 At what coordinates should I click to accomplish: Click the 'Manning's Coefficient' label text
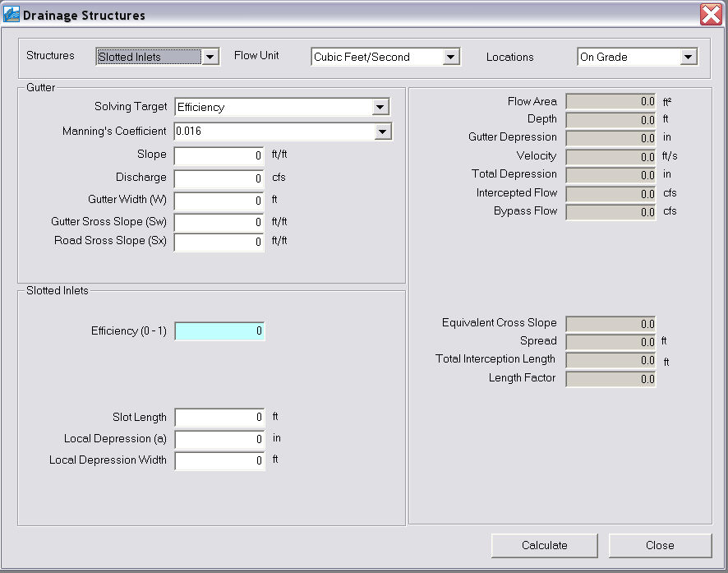[114, 132]
